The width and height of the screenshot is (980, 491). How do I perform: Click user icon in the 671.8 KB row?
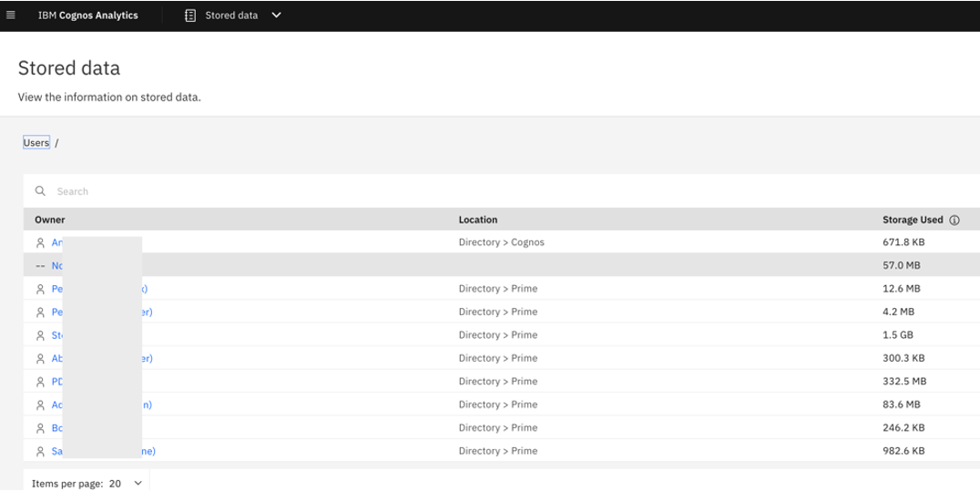coord(40,243)
